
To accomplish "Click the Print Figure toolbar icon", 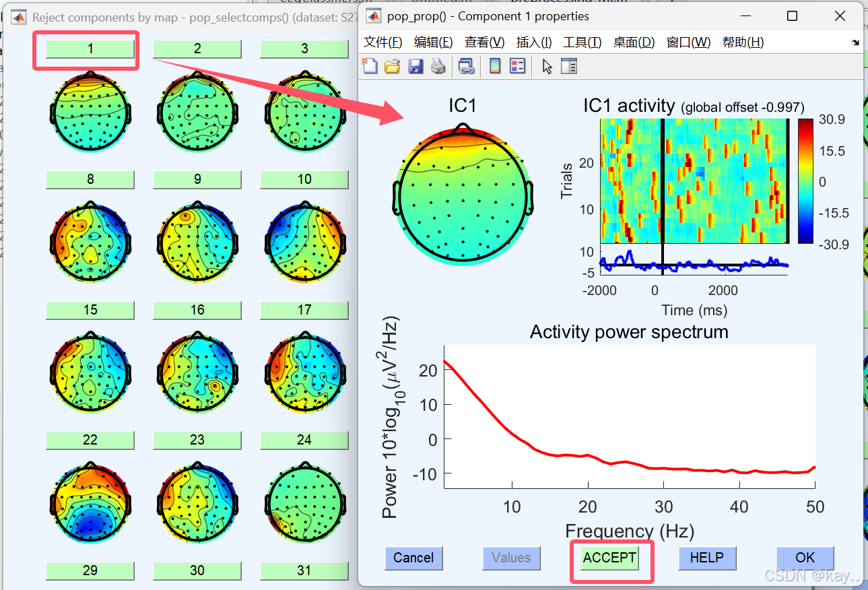I will (438, 66).
